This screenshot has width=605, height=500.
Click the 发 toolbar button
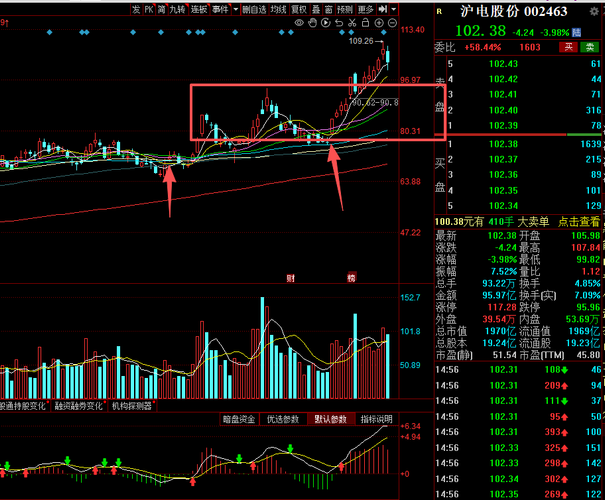click(136, 9)
